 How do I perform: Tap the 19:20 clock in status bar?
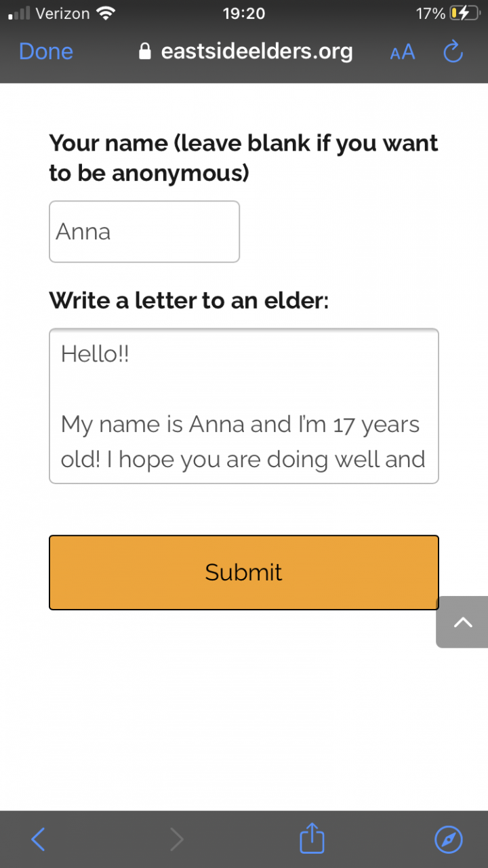243,13
